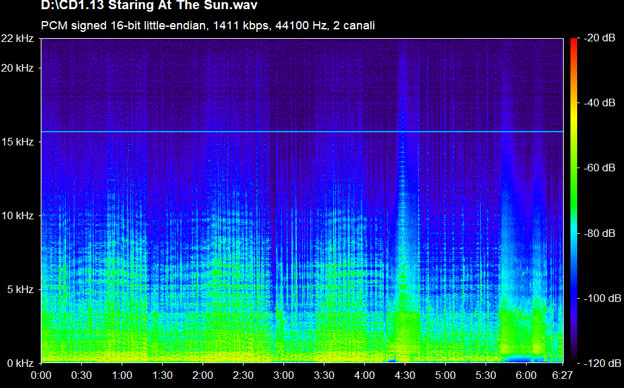Image resolution: width=624 pixels, height=388 pixels.
Task: Click the file name title Staring At The Sun.wav
Action: pos(149,5)
